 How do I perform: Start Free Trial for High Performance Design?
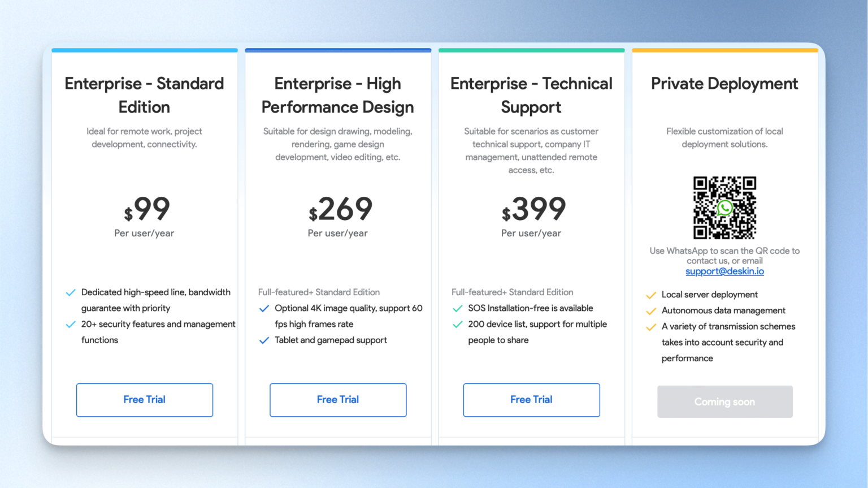[338, 400]
